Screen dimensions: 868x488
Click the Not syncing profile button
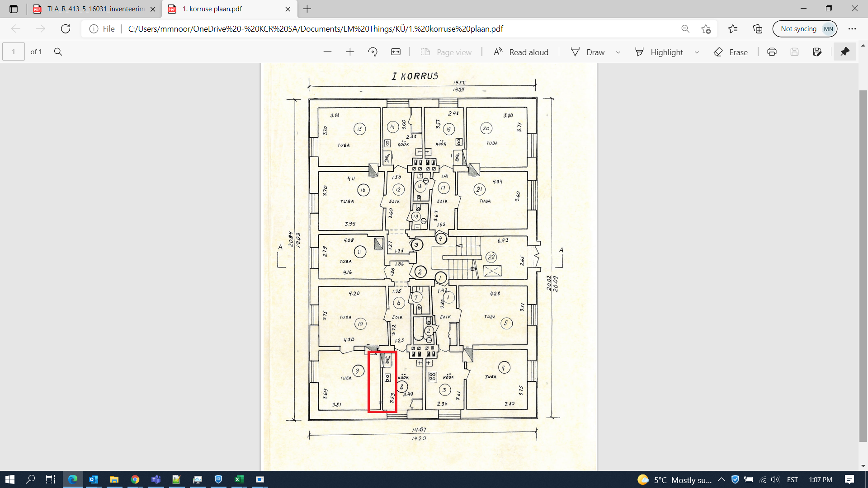click(x=805, y=29)
